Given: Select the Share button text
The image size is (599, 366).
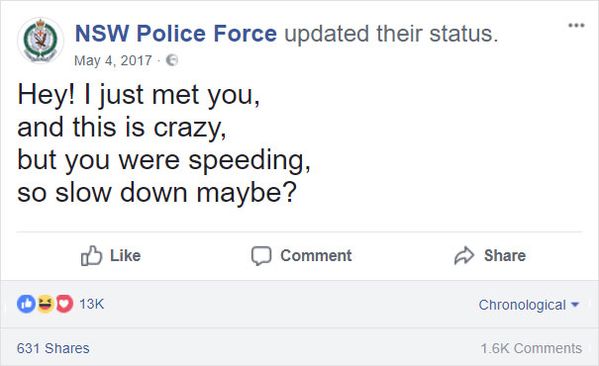Looking at the screenshot, I should [505, 256].
